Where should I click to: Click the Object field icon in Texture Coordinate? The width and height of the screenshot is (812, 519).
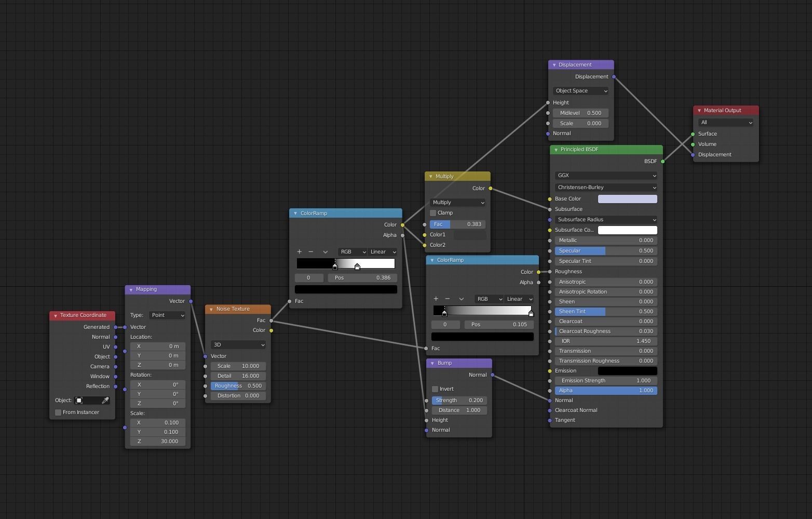pos(79,401)
